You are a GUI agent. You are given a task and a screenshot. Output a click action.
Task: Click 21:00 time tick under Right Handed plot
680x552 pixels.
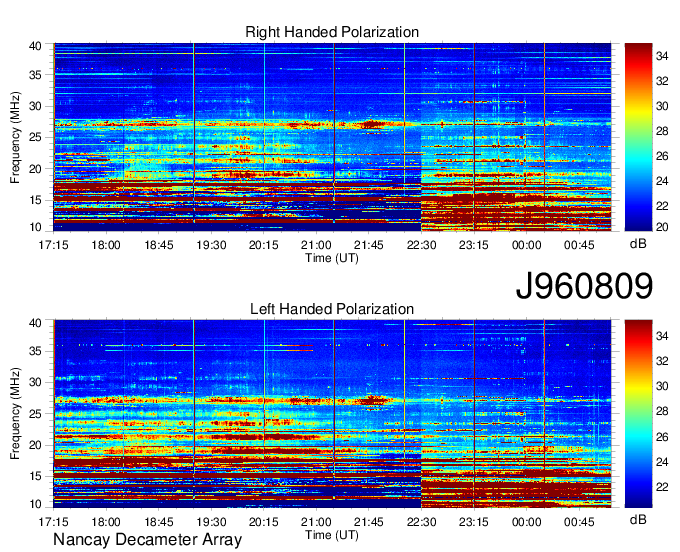(316, 245)
